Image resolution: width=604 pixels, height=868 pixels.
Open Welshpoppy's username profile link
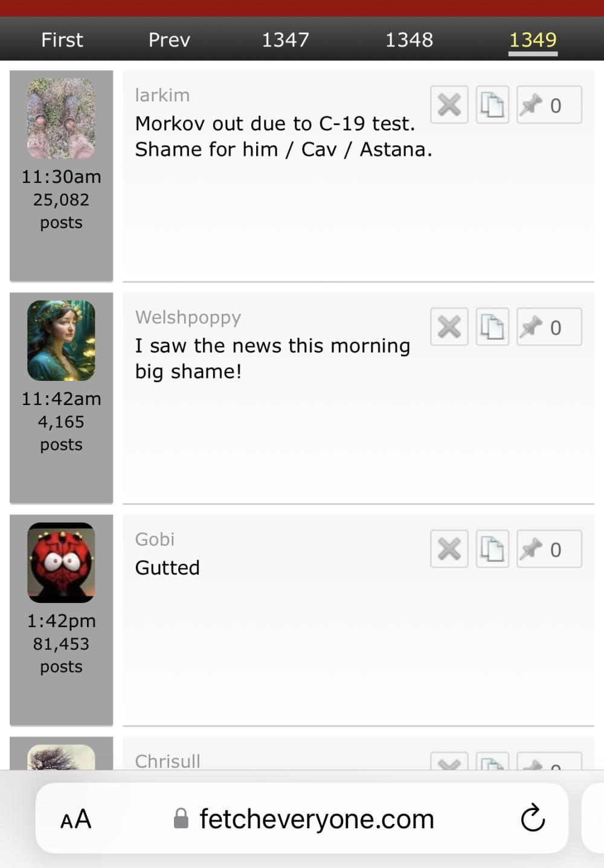(188, 318)
